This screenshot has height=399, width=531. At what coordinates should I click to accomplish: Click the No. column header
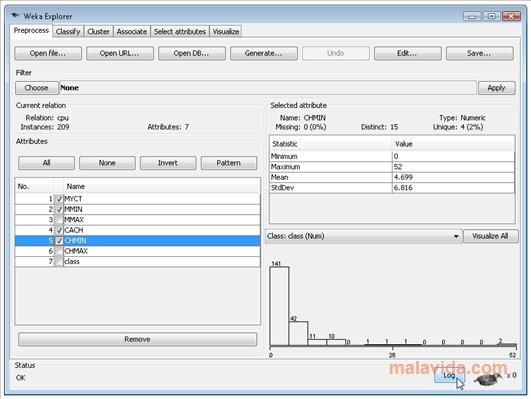[x=35, y=186]
